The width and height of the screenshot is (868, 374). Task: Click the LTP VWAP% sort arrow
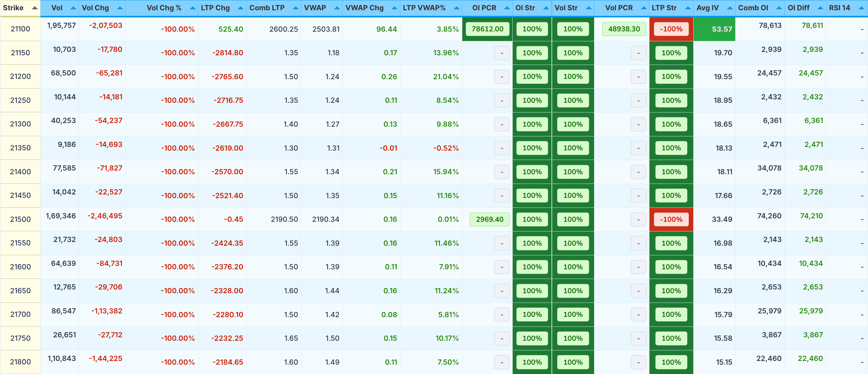[456, 8]
